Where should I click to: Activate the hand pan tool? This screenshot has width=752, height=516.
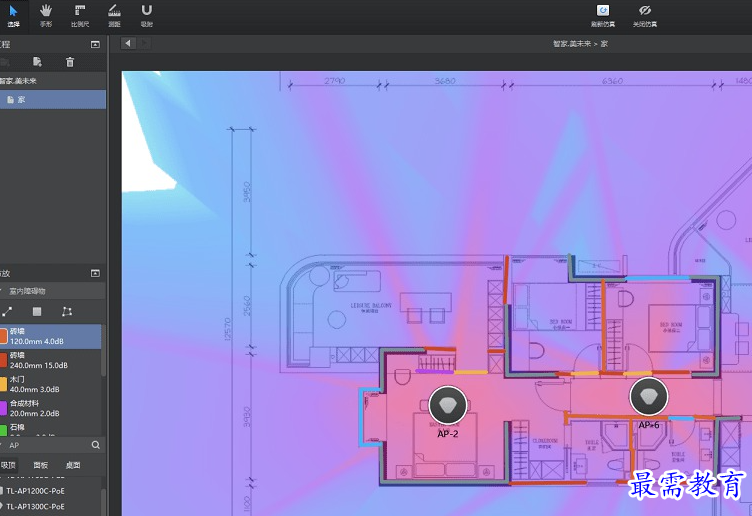click(46, 14)
